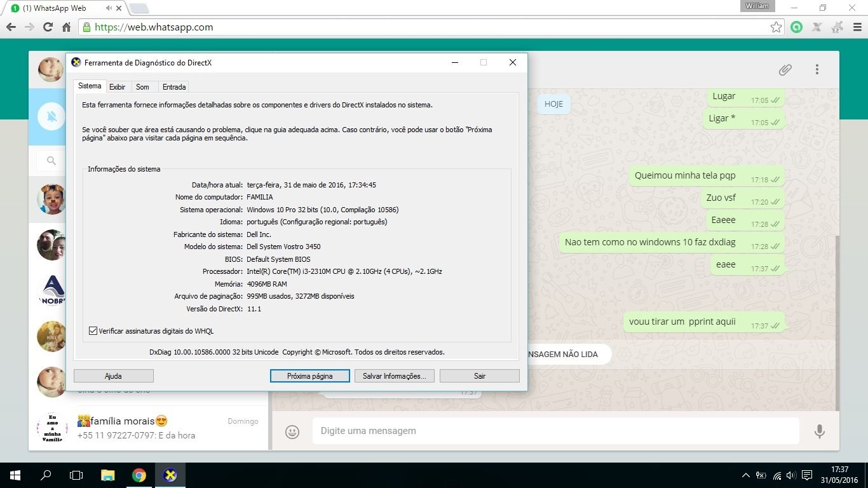
Task: Click the Ajuda button
Action: tap(113, 376)
